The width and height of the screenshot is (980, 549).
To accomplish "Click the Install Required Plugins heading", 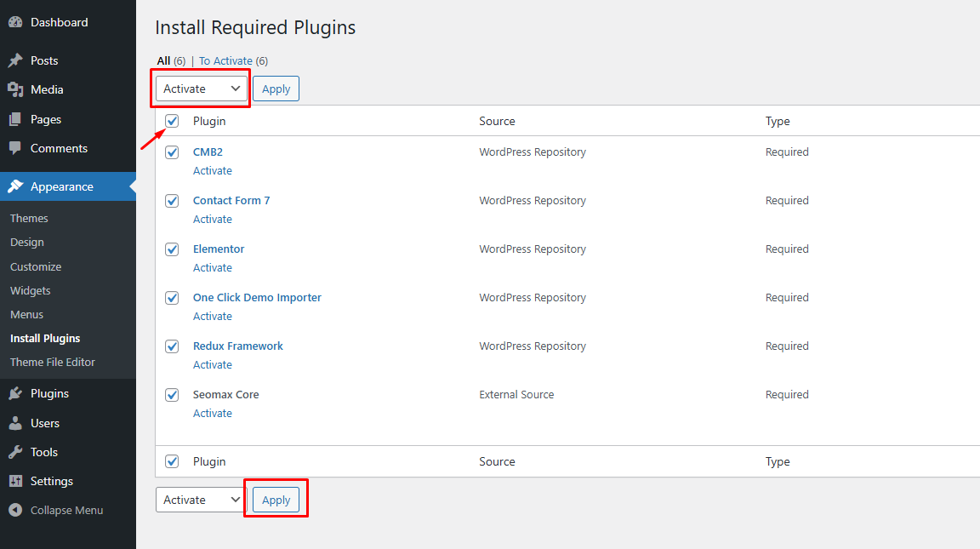I will click(x=255, y=27).
